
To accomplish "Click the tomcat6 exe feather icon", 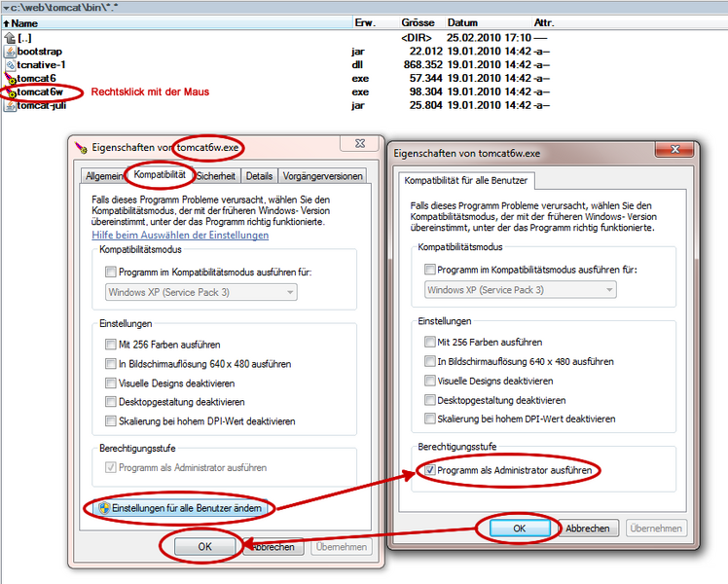I will click(x=10, y=79).
